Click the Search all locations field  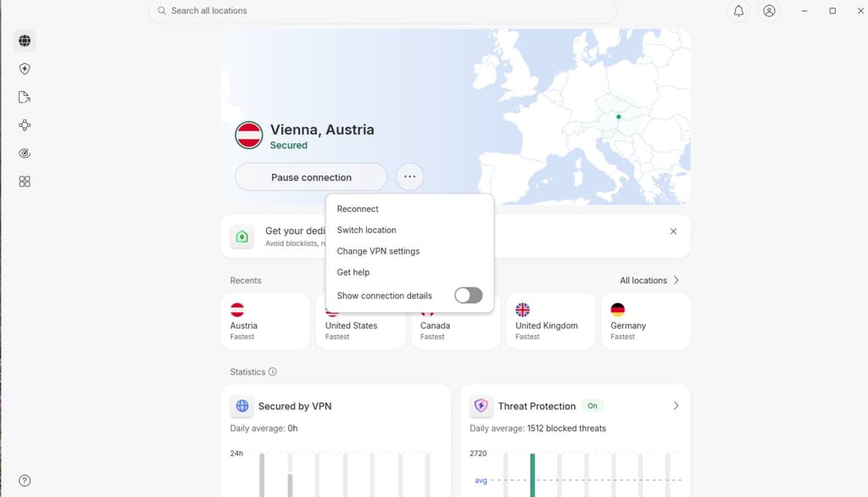(383, 10)
